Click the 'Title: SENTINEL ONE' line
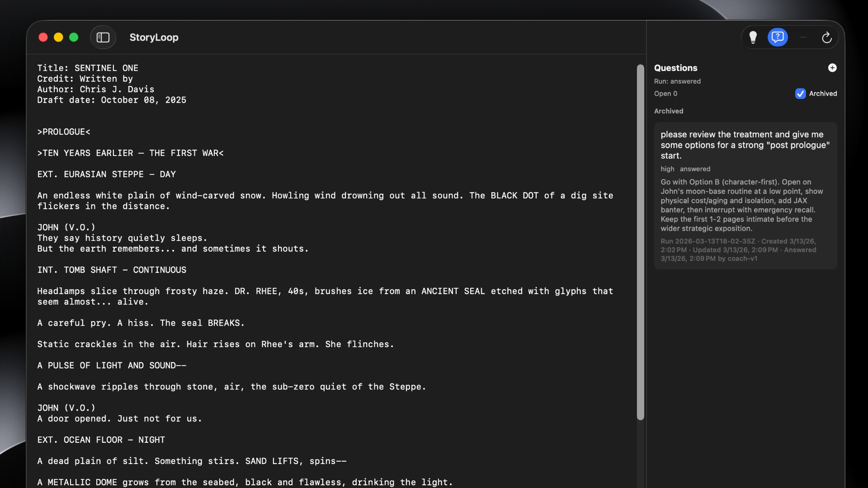This screenshot has width=868, height=488. tap(88, 68)
